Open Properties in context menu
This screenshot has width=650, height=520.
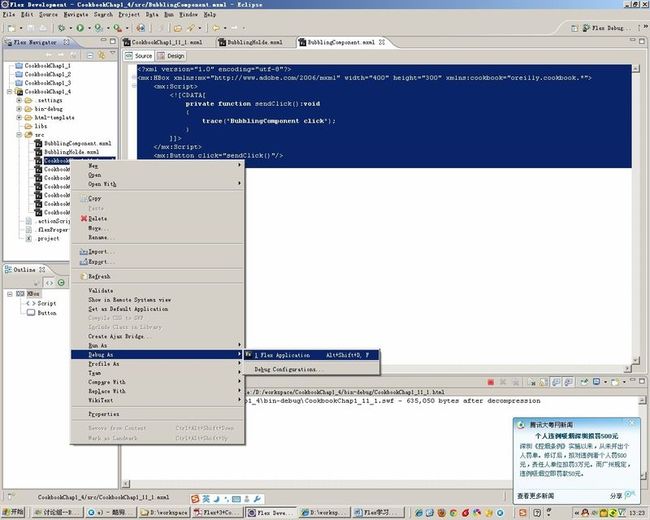(x=158, y=414)
